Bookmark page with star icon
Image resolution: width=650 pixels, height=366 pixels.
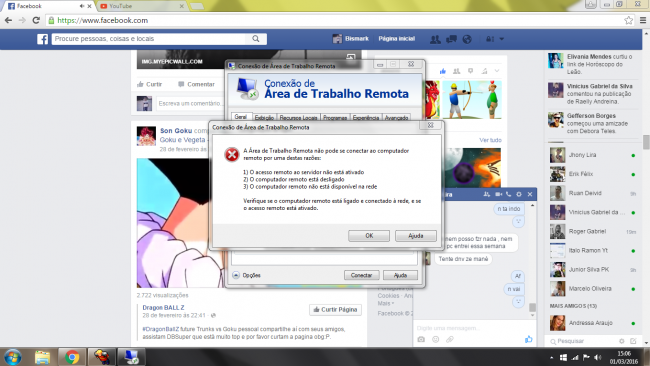pyautogui.click(x=628, y=20)
